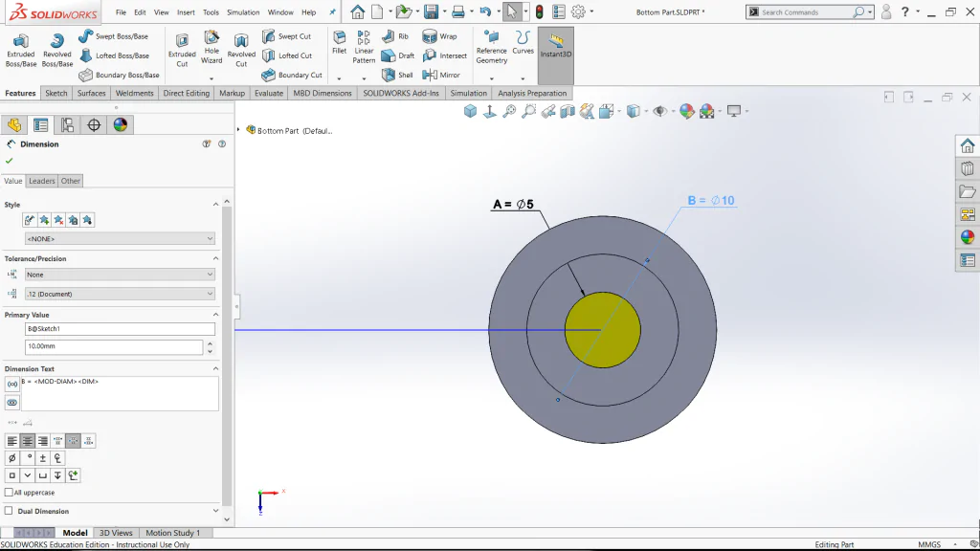Confirm the dimension with green checkmark
This screenshot has width=980, height=551.
pyautogui.click(x=10, y=161)
